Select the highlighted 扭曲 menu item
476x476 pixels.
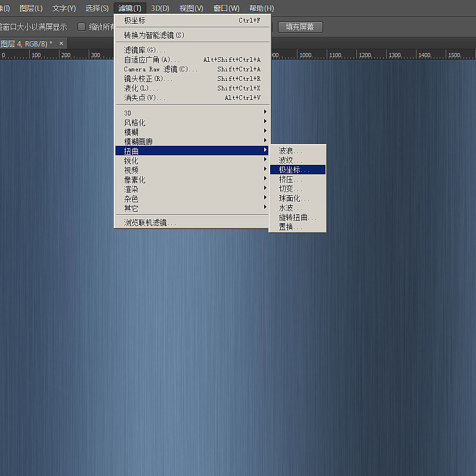coord(192,151)
